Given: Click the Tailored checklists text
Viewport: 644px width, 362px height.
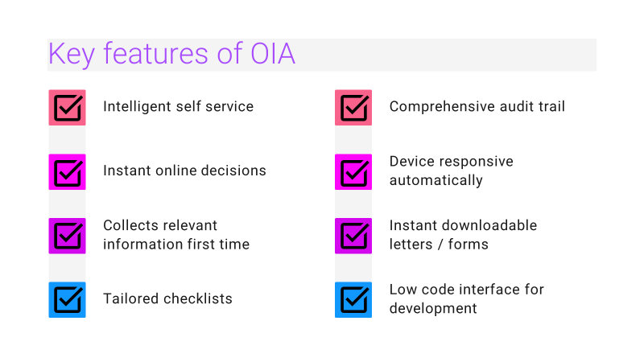Looking at the screenshot, I should click(167, 298).
